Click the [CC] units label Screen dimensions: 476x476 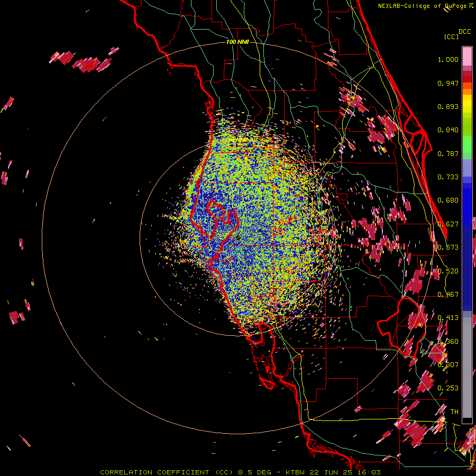(451, 36)
